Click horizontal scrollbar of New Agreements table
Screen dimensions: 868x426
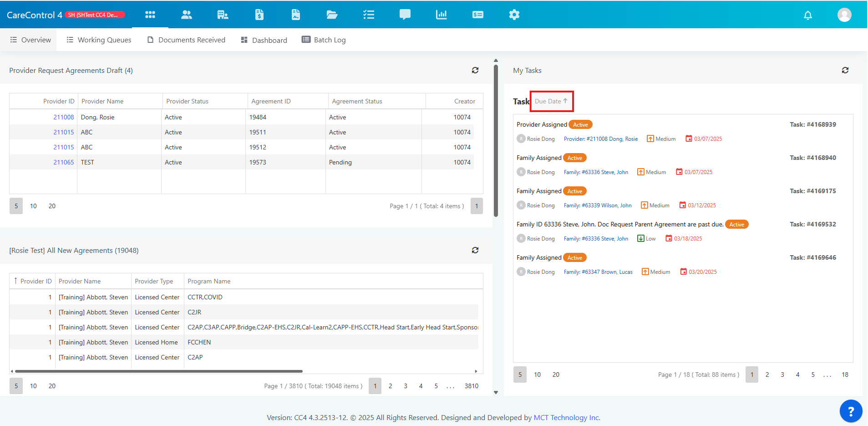158,371
